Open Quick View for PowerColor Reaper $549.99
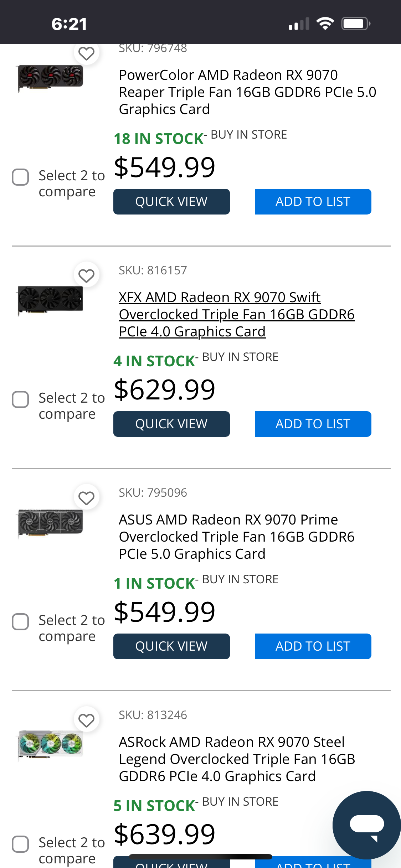Image resolution: width=401 pixels, height=868 pixels. click(x=171, y=202)
